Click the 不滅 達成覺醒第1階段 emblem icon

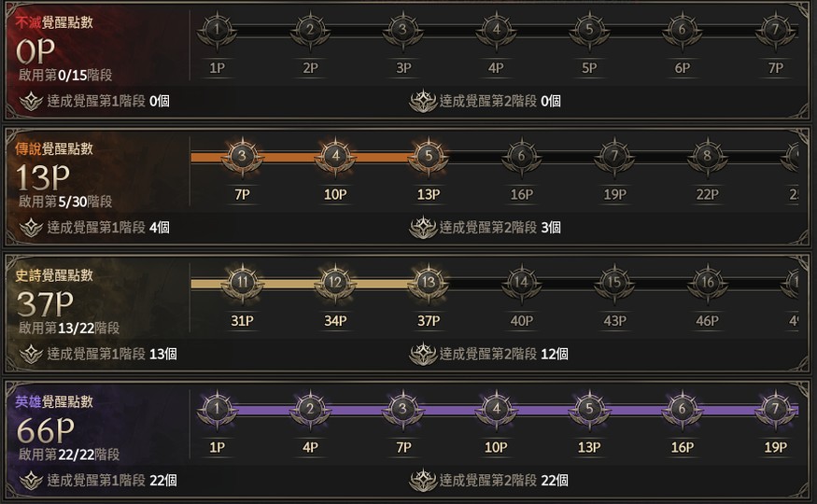coord(31,101)
